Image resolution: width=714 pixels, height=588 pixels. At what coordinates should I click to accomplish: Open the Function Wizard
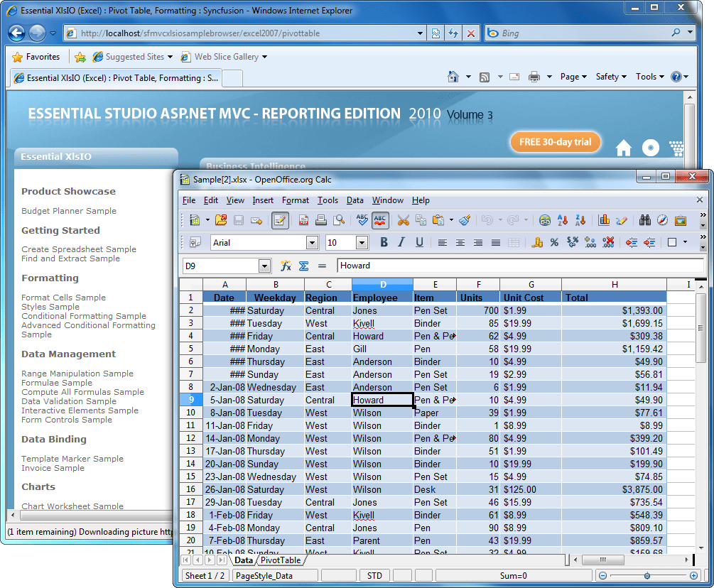(286, 266)
